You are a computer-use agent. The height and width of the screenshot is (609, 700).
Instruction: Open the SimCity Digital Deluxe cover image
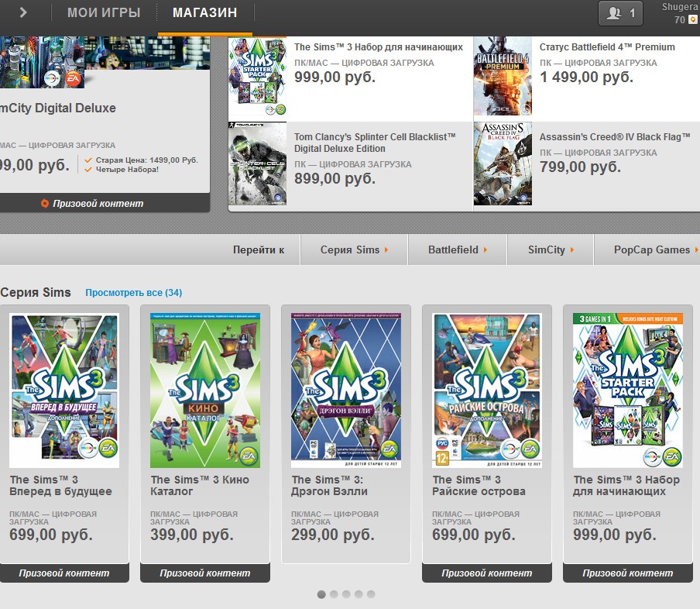pyautogui.click(x=42, y=62)
